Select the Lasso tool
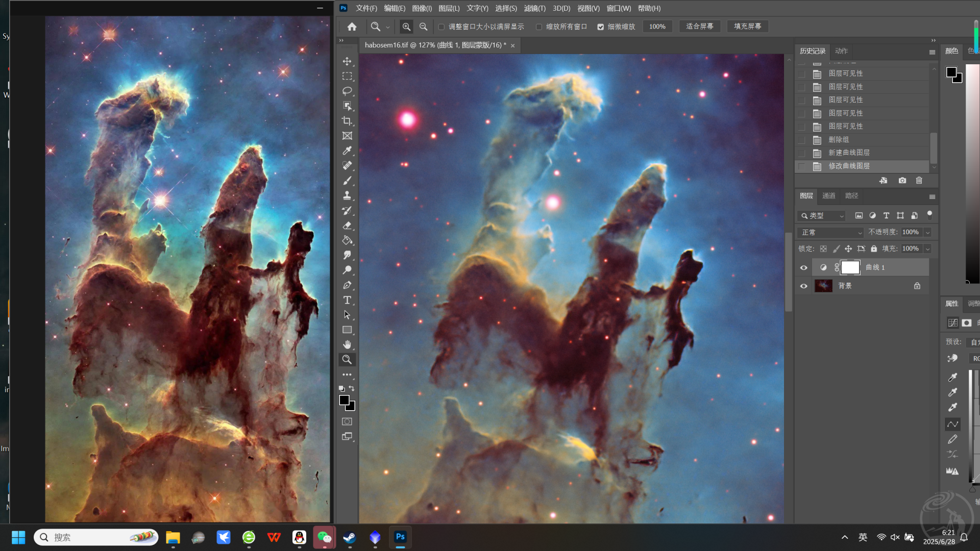This screenshot has width=980, height=551. tap(347, 91)
